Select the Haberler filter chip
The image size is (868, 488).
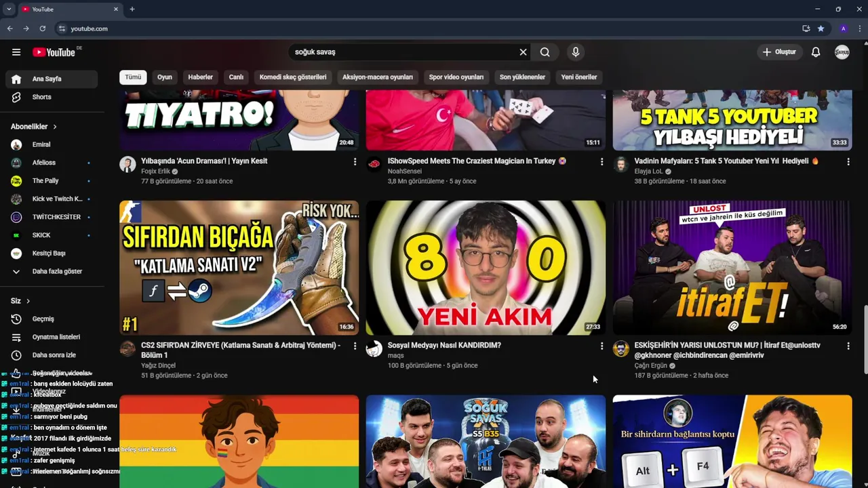coord(201,77)
